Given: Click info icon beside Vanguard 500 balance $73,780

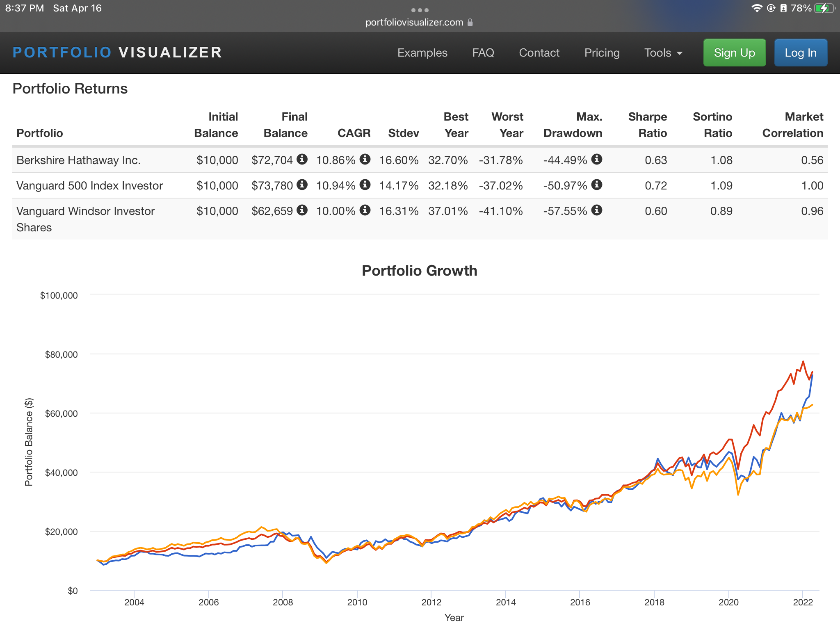Looking at the screenshot, I should (302, 185).
